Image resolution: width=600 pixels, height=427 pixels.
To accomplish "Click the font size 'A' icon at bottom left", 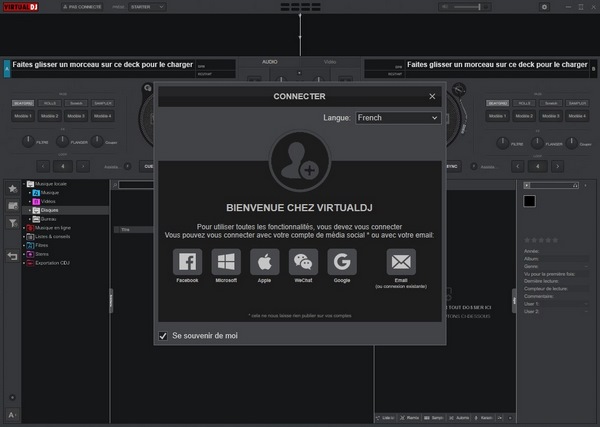I will pos(12,415).
